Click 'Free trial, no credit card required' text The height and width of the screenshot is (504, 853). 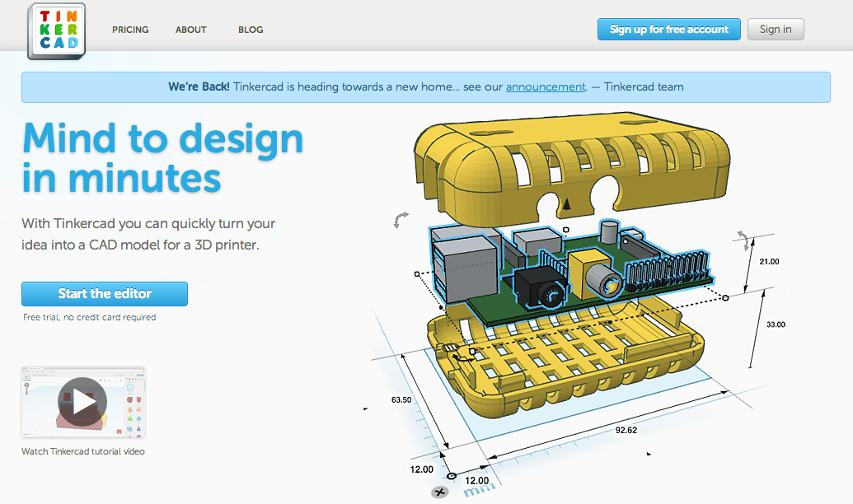pyautogui.click(x=89, y=317)
